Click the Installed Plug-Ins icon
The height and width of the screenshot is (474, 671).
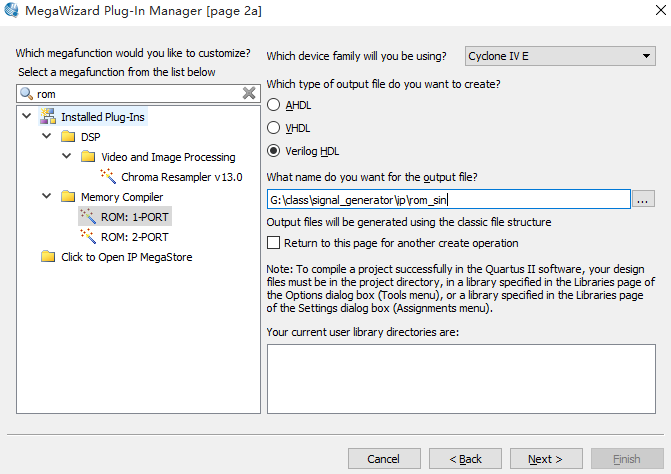tap(48, 116)
